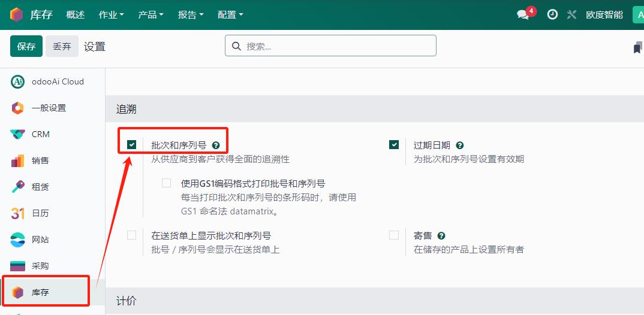Click help icon next to 过期日期

(459, 145)
